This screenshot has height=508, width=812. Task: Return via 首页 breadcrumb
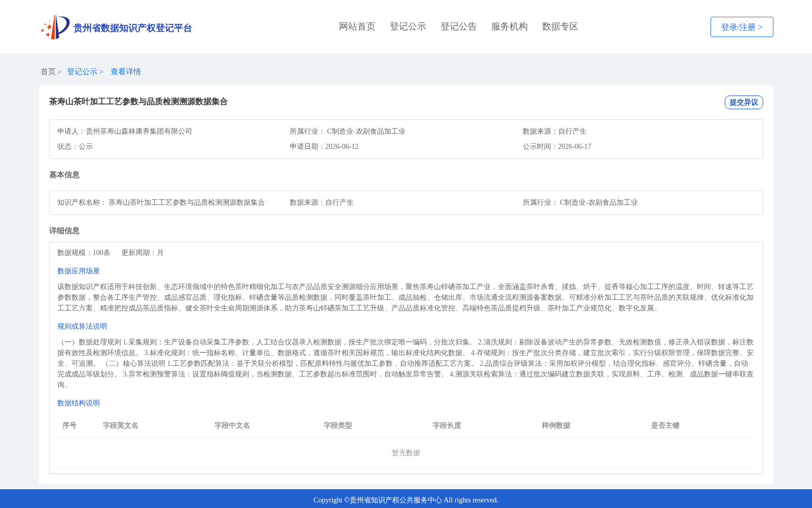pyautogui.click(x=48, y=72)
